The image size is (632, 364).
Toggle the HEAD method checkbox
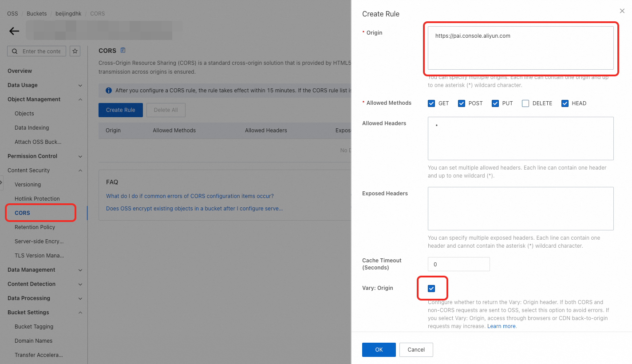(x=565, y=103)
